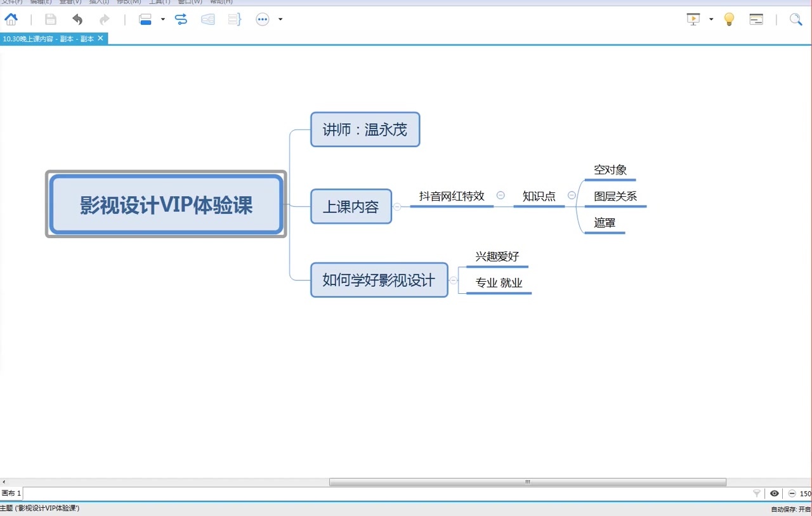This screenshot has width=812, height=516.
Task: Open the presentation mode dropdown arrow
Action: point(711,19)
